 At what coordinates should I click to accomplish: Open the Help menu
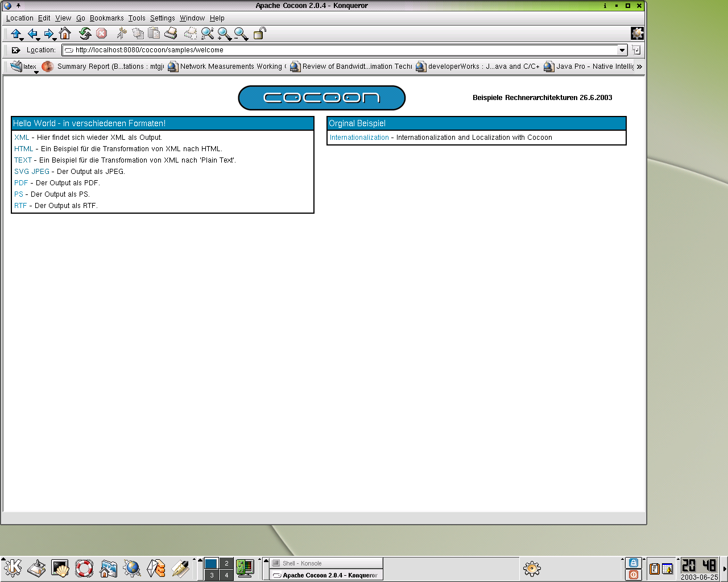pos(217,18)
